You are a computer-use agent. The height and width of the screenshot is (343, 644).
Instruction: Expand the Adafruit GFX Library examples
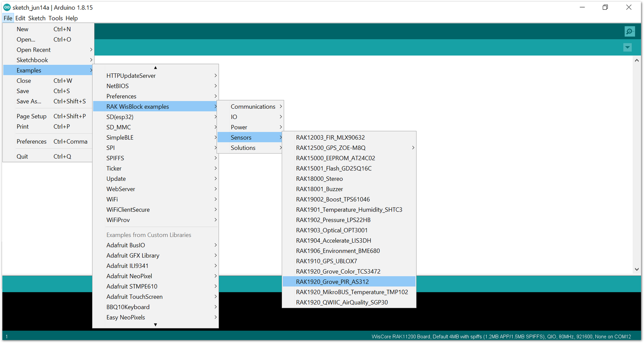[x=155, y=255]
